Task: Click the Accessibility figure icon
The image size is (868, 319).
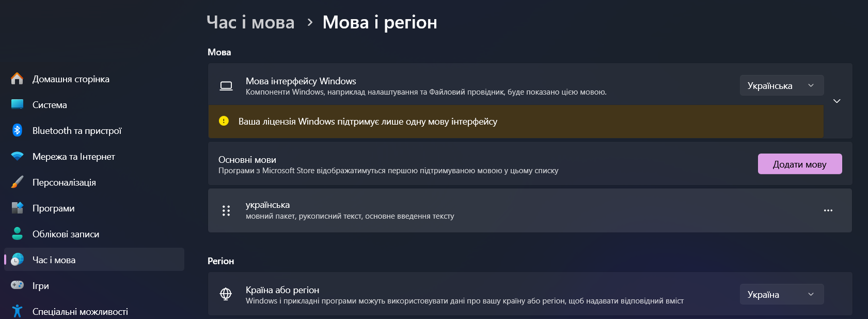Action: point(17,311)
